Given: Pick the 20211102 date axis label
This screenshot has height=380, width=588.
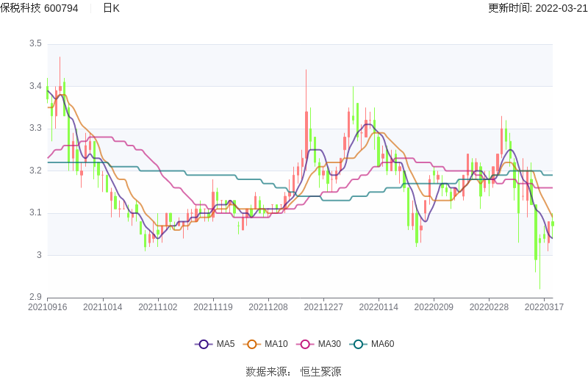Looking at the screenshot, I should tap(157, 307).
